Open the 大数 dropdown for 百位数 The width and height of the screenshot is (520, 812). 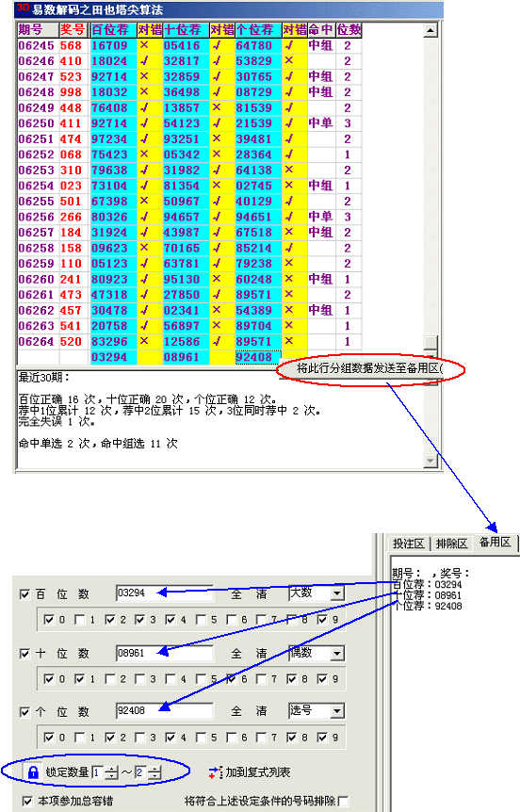point(337,593)
